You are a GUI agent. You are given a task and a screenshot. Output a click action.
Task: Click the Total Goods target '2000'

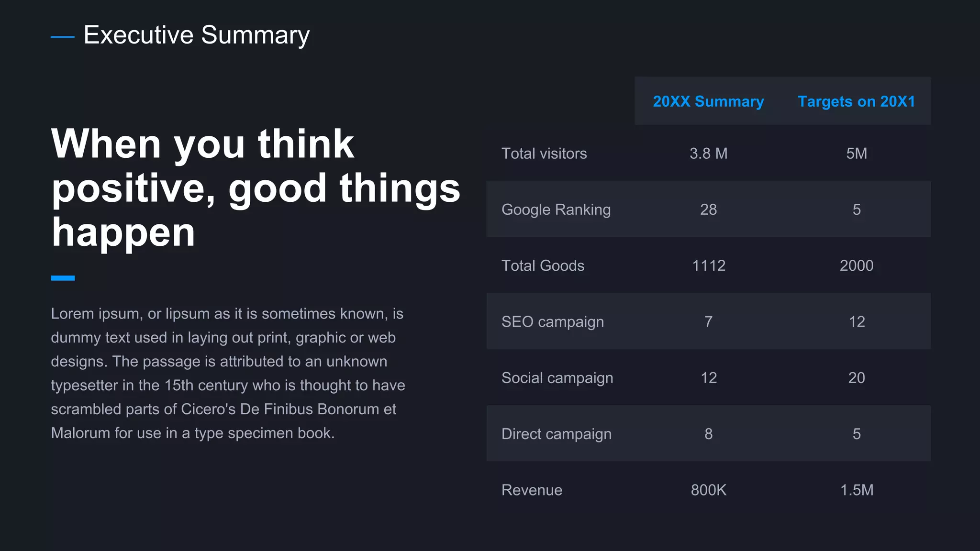pos(857,265)
